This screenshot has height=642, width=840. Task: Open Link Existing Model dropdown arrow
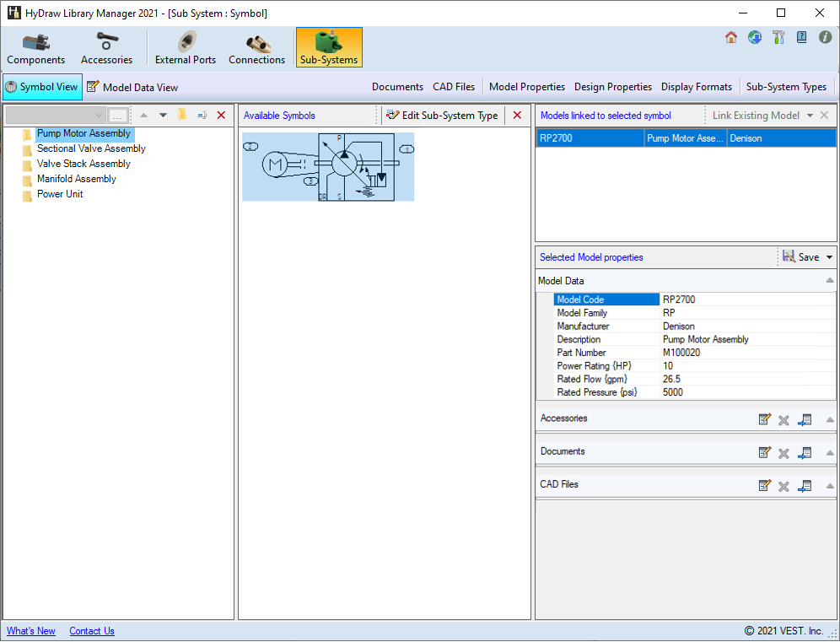pyautogui.click(x=810, y=116)
